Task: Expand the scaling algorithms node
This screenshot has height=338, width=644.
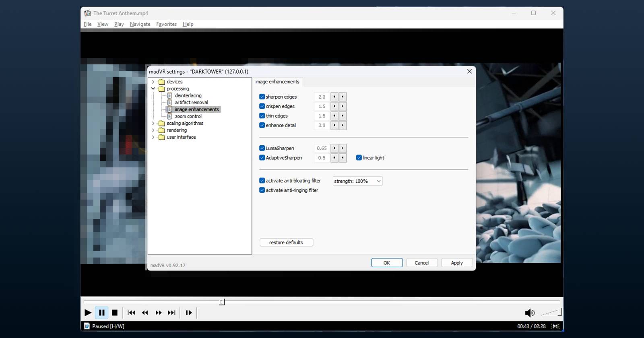Action: coord(153,123)
